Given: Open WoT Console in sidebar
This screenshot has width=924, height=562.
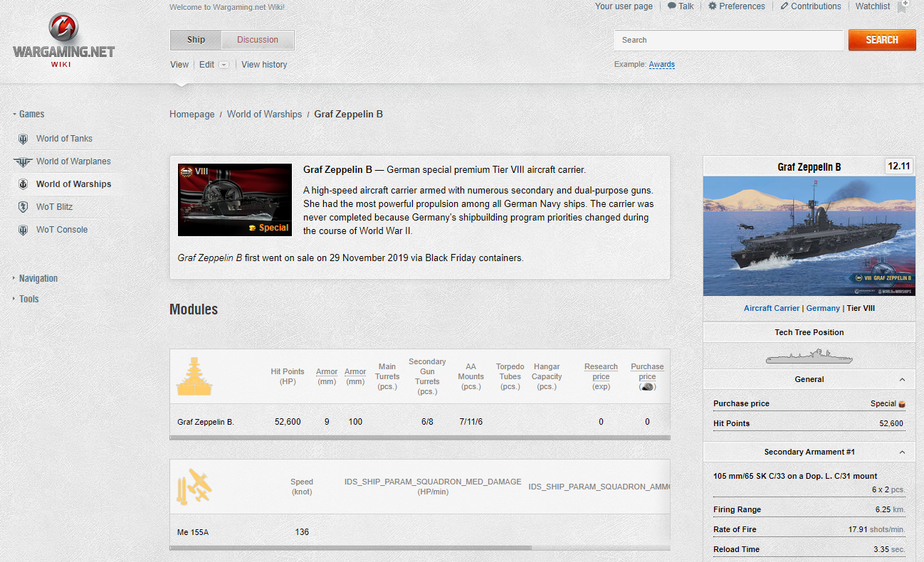Looking at the screenshot, I should click(x=62, y=230).
